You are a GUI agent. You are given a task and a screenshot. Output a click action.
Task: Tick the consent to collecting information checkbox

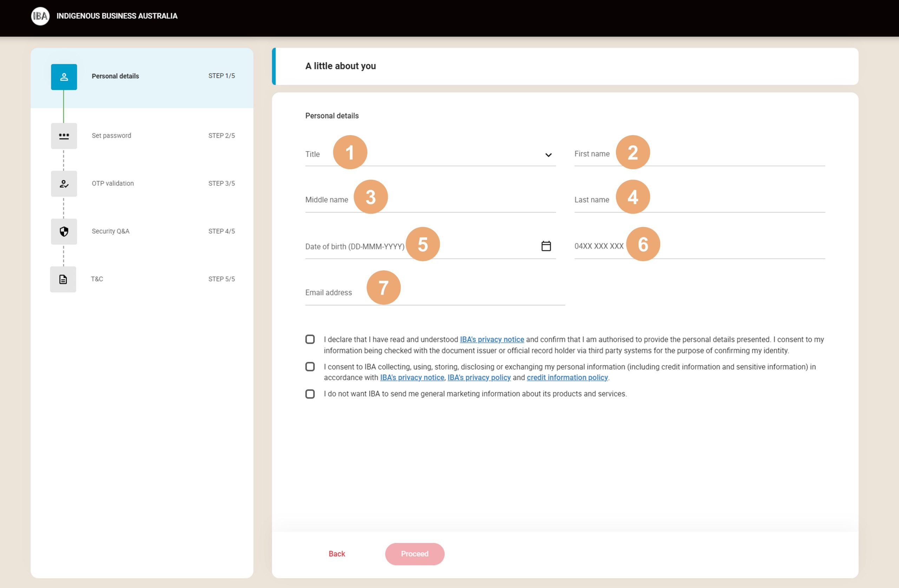point(310,367)
